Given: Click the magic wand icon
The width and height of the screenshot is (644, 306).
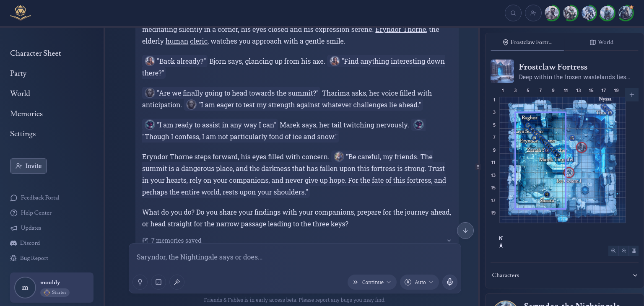Looking at the screenshot, I should (177, 282).
